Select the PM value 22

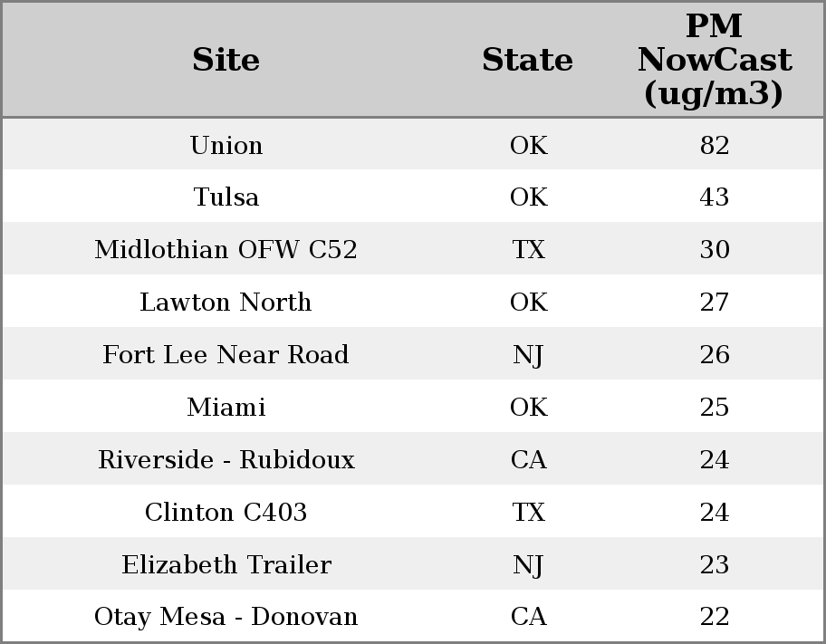[x=714, y=617]
